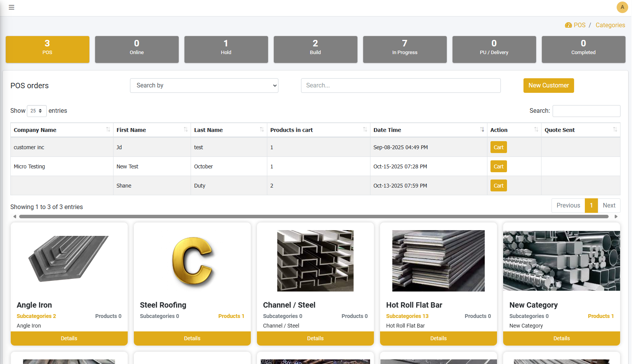Open the Search by dropdown
This screenshot has width=632, height=364.
click(x=204, y=86)
